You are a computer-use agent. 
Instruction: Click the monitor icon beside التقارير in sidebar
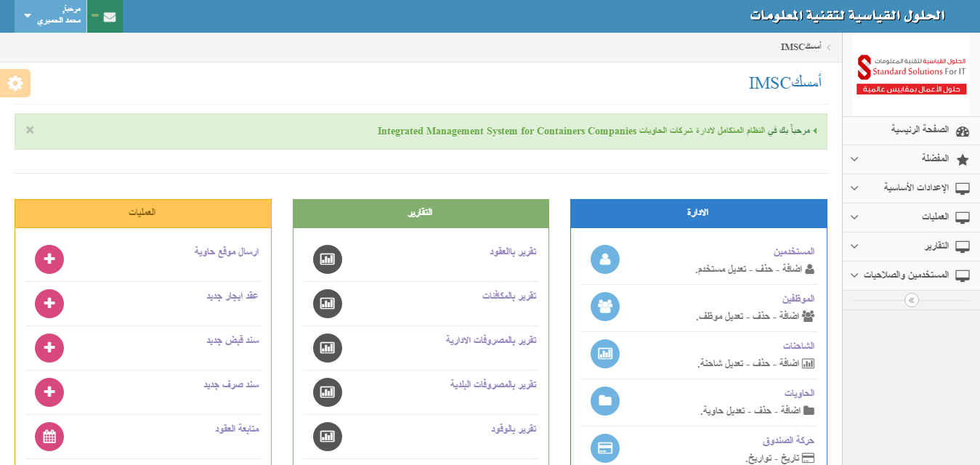963,247
